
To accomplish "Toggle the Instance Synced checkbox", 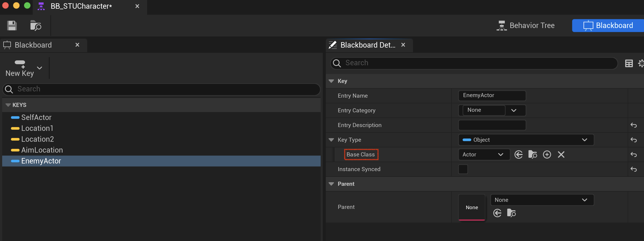I will point(463,169).
